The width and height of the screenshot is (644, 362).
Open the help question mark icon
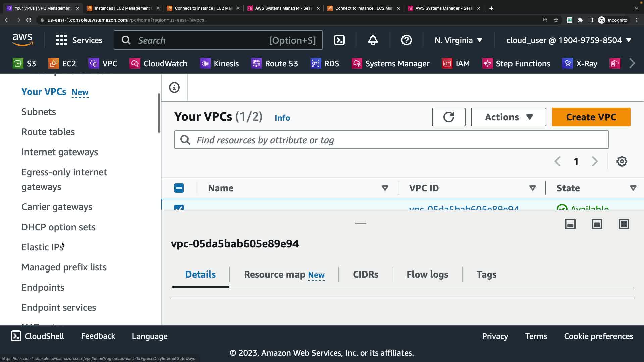[x=406, y=40]
